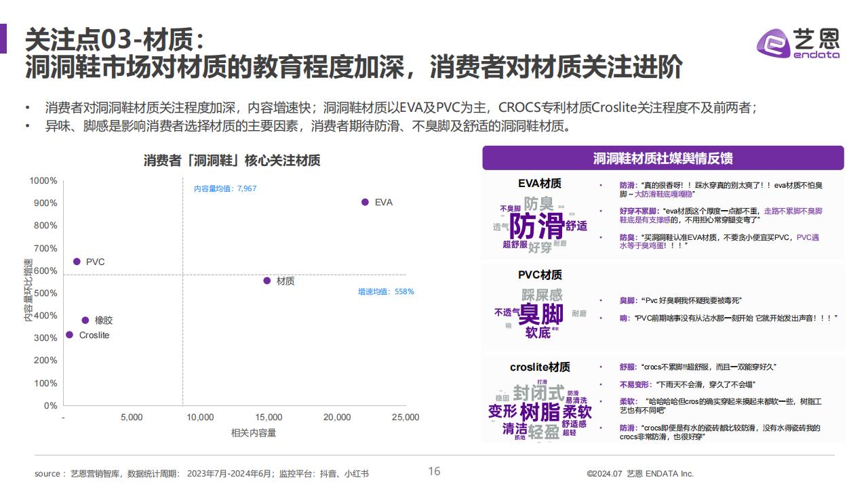Click the y-axis label 内容量环比增速
868x488 pixels.
(x=28, y=290)
